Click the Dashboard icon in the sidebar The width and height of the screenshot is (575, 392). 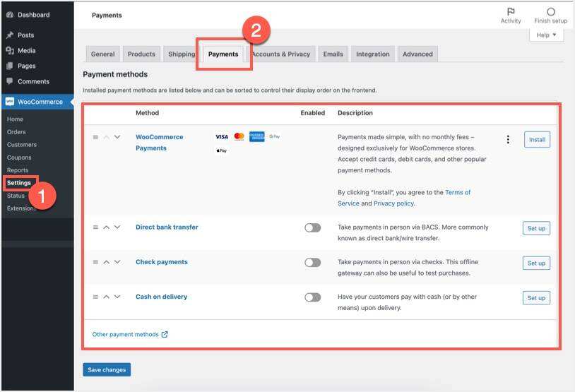(x=10, y=15)
